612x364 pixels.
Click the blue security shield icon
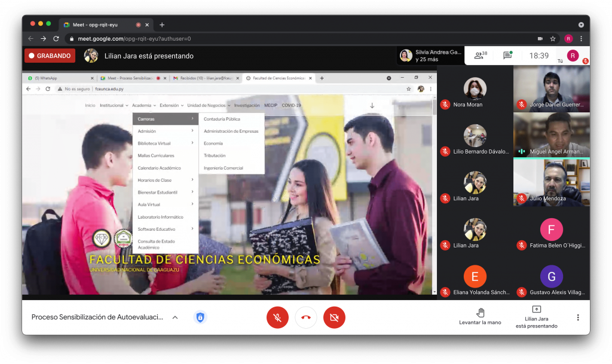point(200,317)
